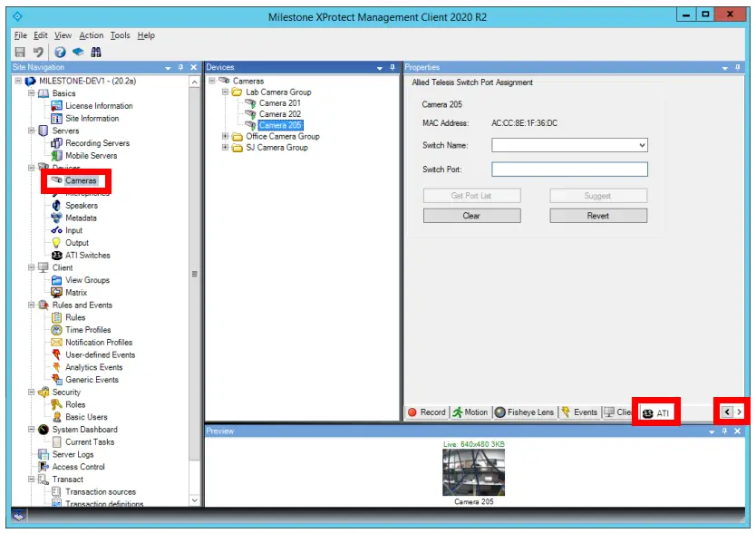Click the Input icon in navigation

tap(56, 230)
